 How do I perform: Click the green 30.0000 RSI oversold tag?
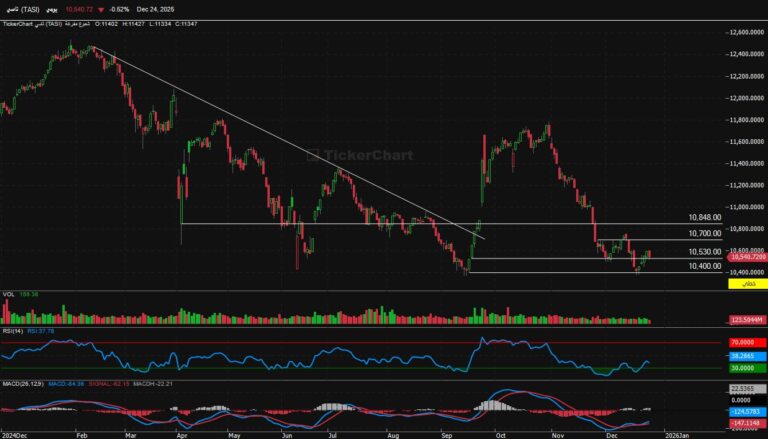(x=745, y=368)
